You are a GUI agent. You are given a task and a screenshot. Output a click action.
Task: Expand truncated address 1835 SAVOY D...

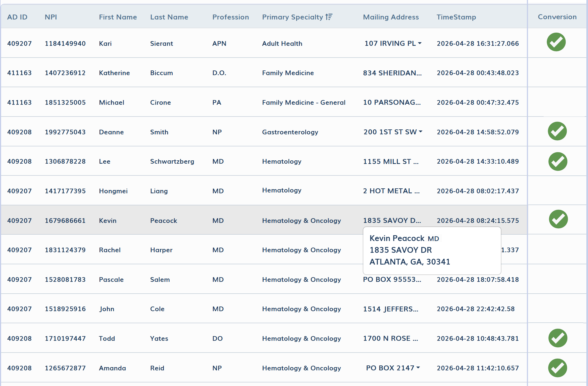click(x=392, y=220)
